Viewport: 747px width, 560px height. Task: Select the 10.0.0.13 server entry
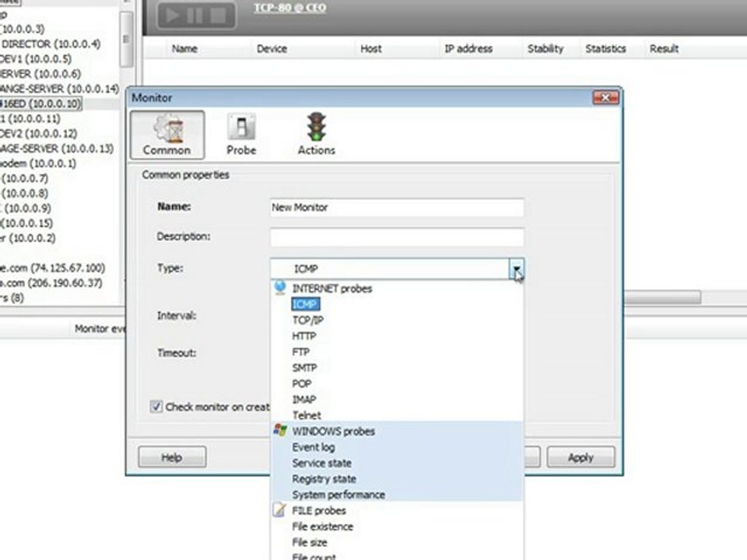point(57,149)
